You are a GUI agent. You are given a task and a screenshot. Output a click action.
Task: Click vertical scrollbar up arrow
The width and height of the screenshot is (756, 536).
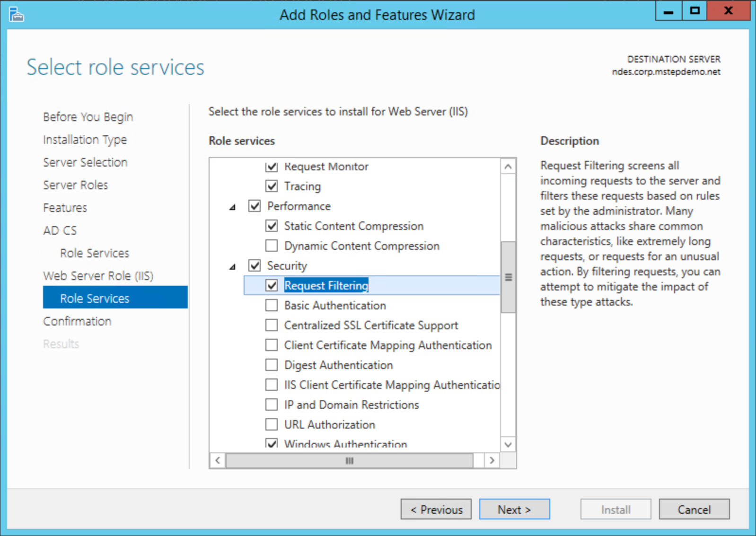coord(508,167)
